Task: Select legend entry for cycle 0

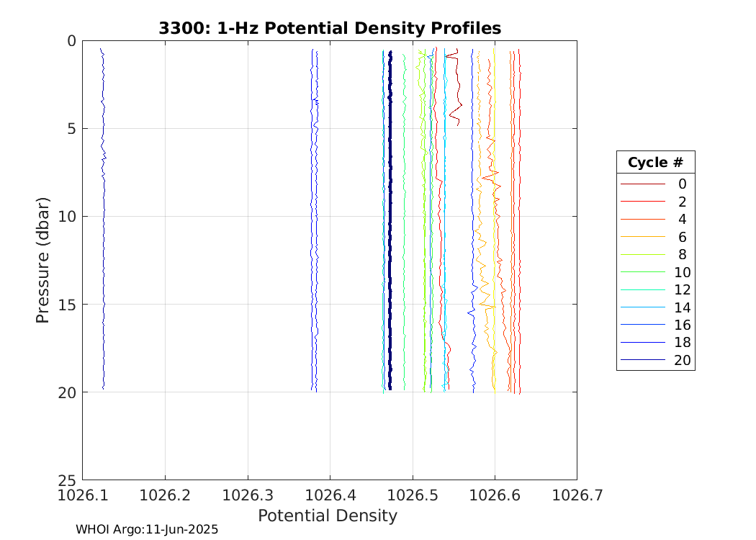Action: (x=655, y=184)
